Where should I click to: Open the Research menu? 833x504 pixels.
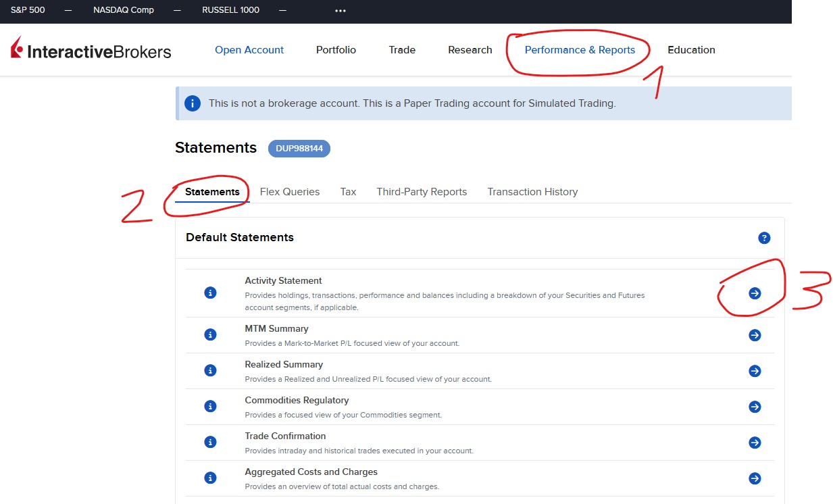(x=470, y=50)
